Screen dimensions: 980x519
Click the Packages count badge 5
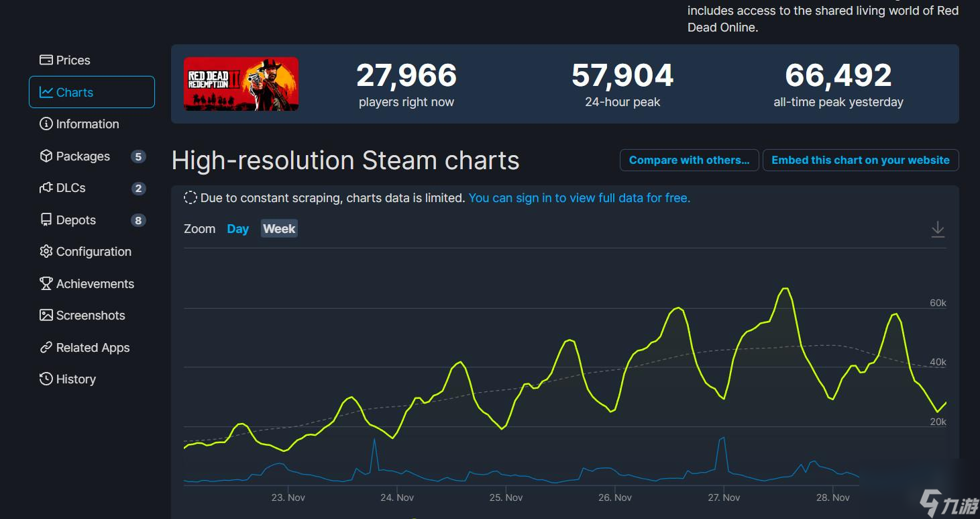pos(138,156)
